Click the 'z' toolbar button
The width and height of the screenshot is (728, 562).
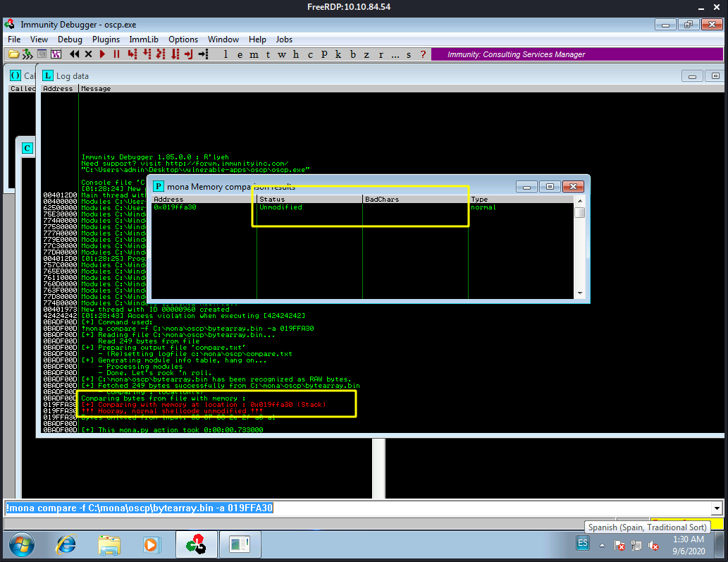366,54
